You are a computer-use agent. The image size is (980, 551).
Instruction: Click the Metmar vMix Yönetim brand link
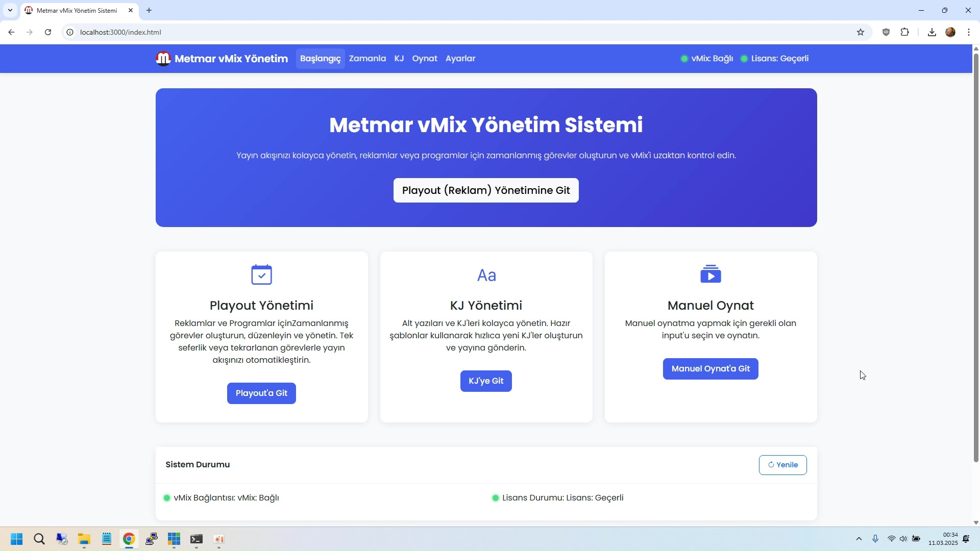222,59
